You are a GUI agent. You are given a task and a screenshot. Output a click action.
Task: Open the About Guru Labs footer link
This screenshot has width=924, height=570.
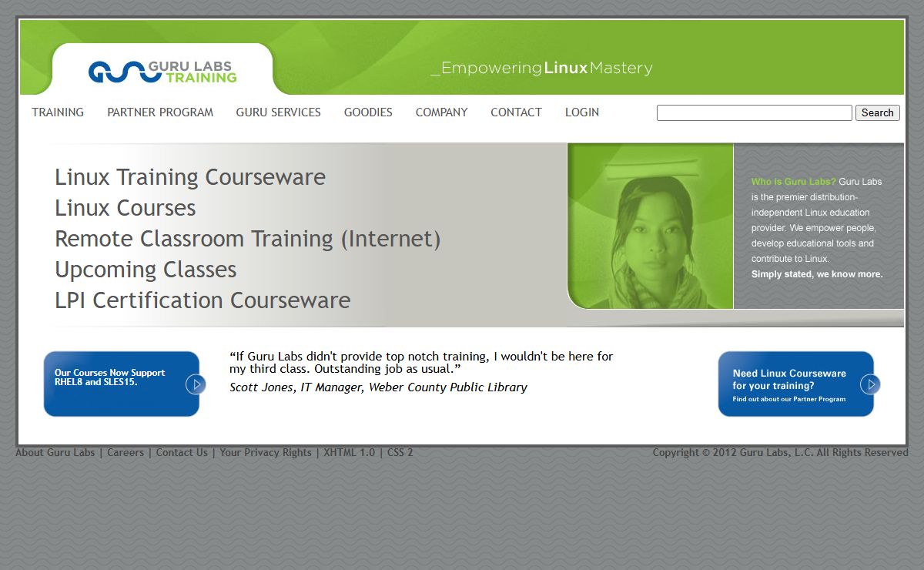(55, 453)
